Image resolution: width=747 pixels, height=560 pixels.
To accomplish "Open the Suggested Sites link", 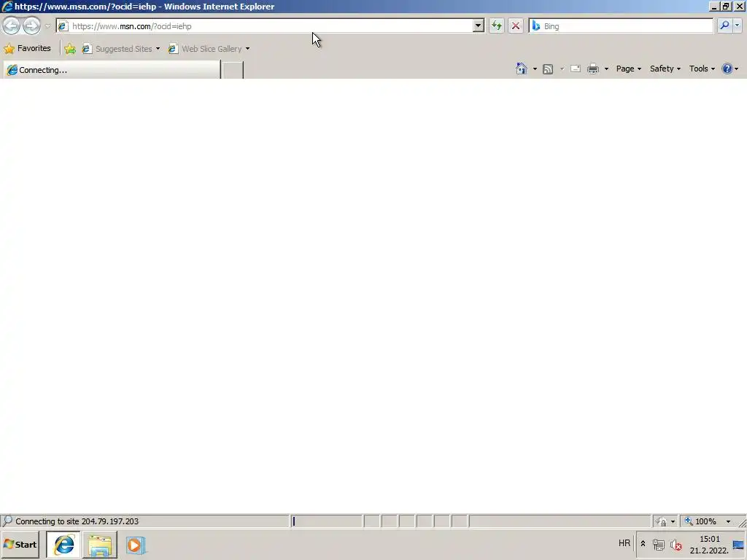I will tap(121, 49).
